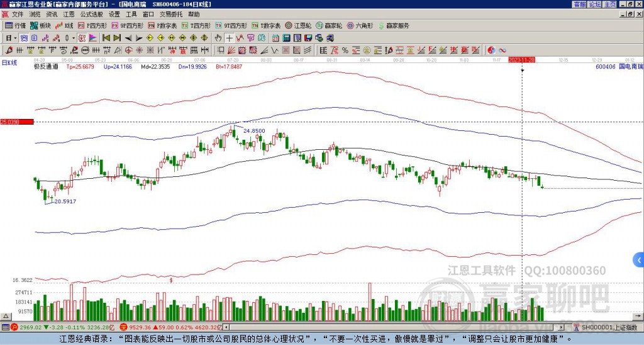Click the 主页 homepage button
644x345 pixels.
(x=610, y=4)
